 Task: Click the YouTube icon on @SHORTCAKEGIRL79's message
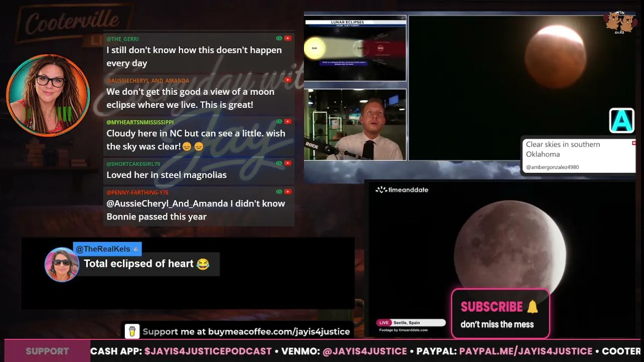click(x=288, y=163)
